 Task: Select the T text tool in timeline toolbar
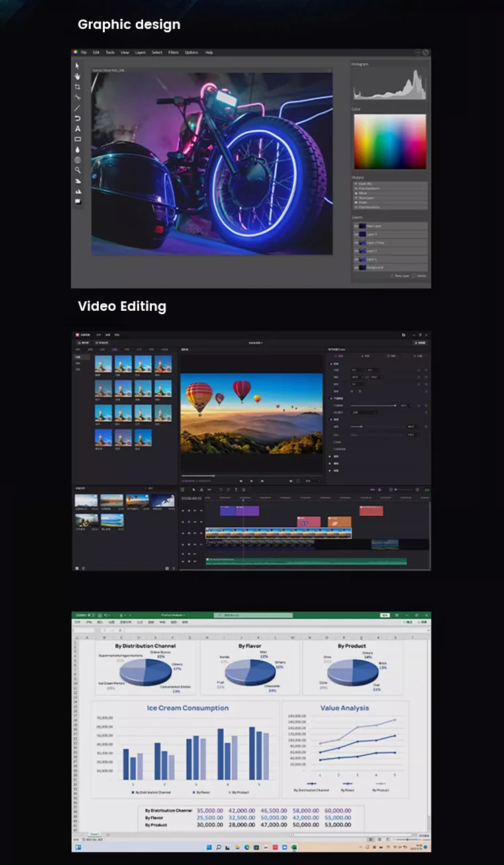coord(236,490)
